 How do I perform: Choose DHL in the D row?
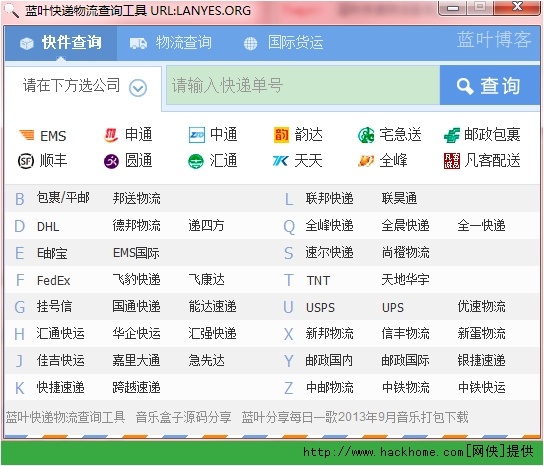48,227
